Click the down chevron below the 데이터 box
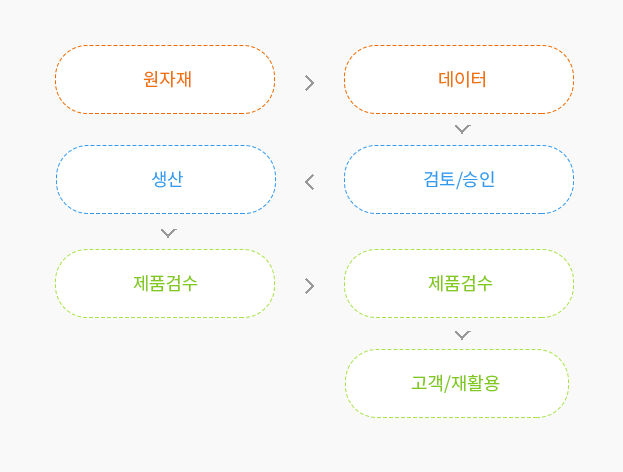Image resolution: width=623 pixels, height=472 pixels. click(x=462, y=129)
